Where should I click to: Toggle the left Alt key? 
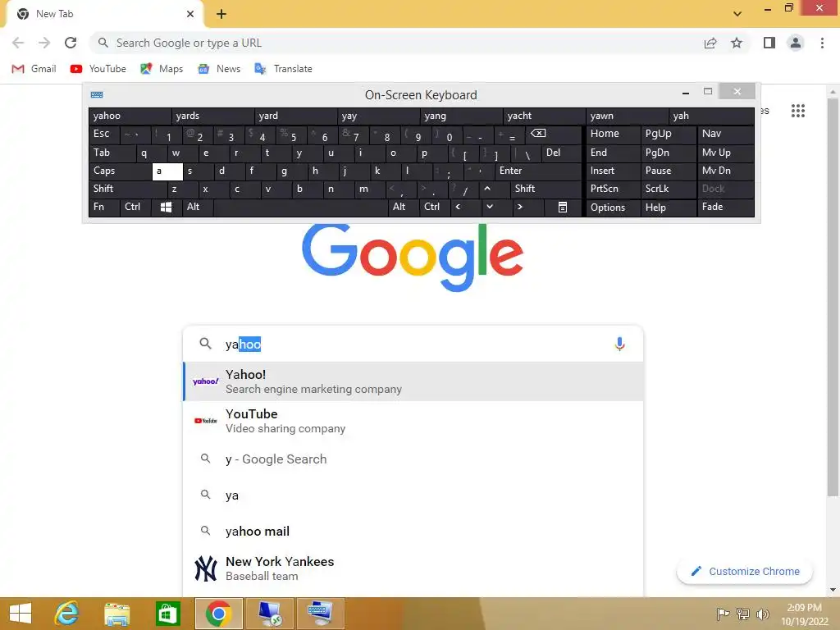point(198,207)
